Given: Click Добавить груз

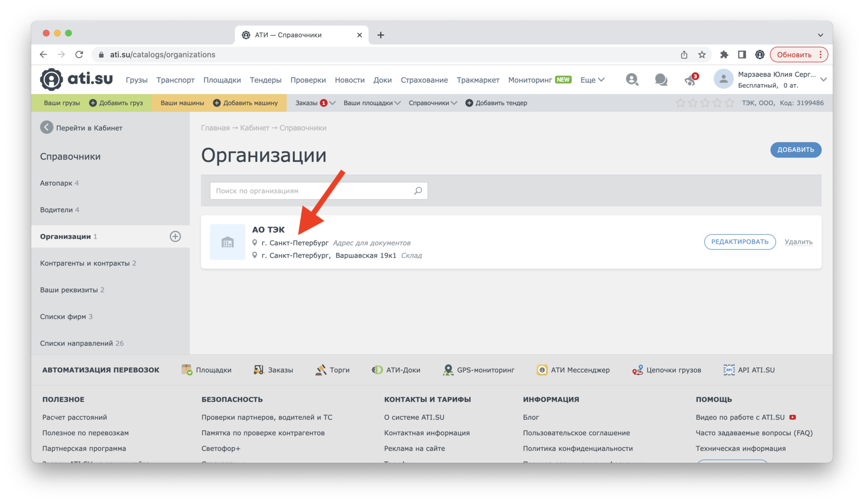Looking at the screenshot, I should point(116,103).
